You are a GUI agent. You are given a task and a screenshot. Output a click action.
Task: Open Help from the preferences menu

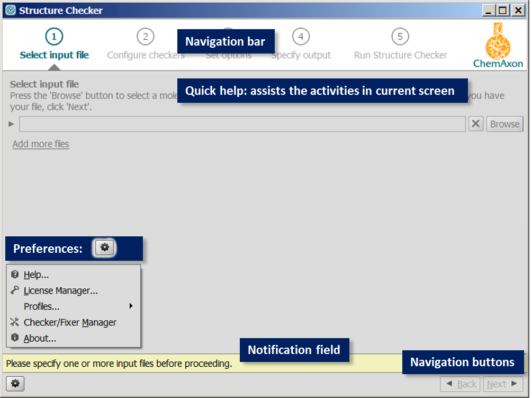pyautogui.click(x=36, y=275)
